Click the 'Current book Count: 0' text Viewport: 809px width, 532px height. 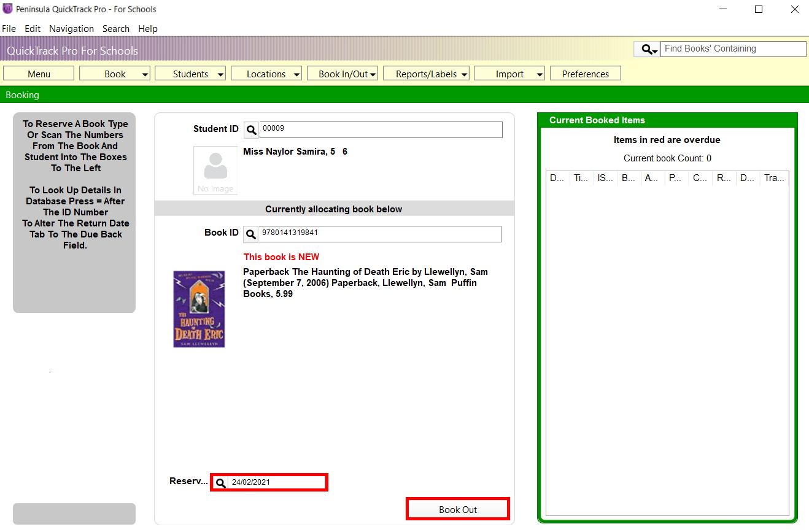(667, 158)
